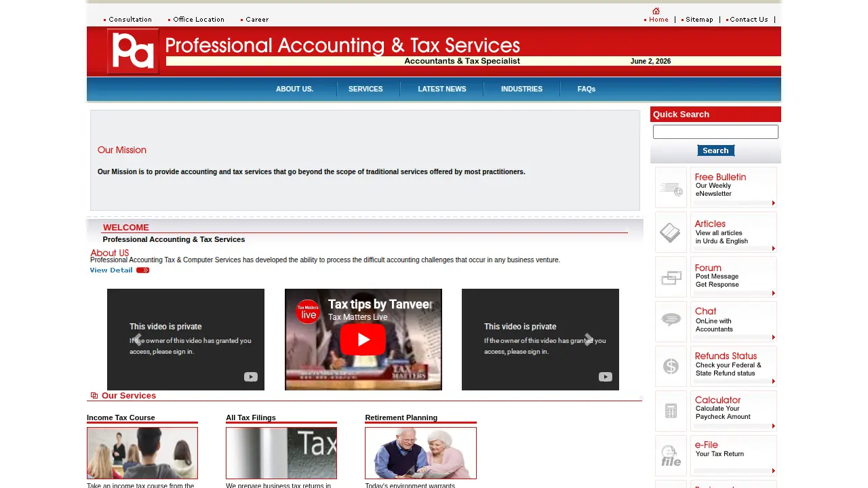Open the Office Location link
This screenshot has width=868, height=488.
[x=199, y=20]
